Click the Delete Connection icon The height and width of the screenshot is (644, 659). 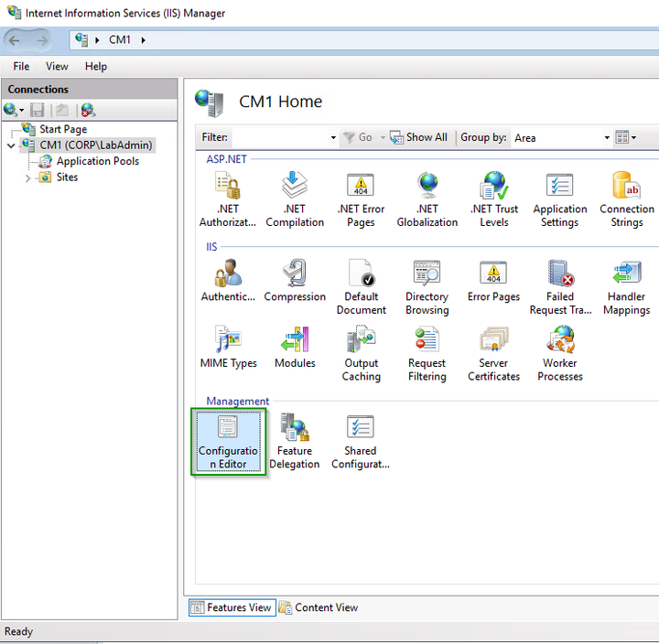88,110
